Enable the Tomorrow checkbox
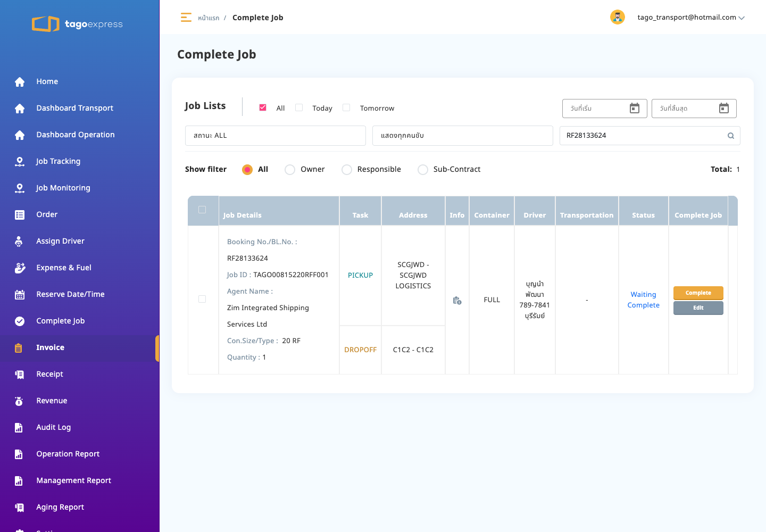Screen dimensions: 766x532 (x=346, y=107)
